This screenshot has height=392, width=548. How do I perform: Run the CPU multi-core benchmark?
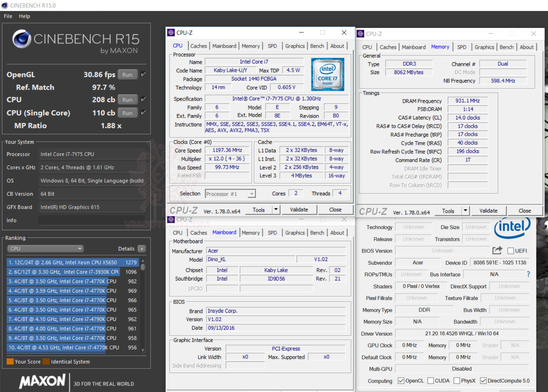click(x=127, y=100)
